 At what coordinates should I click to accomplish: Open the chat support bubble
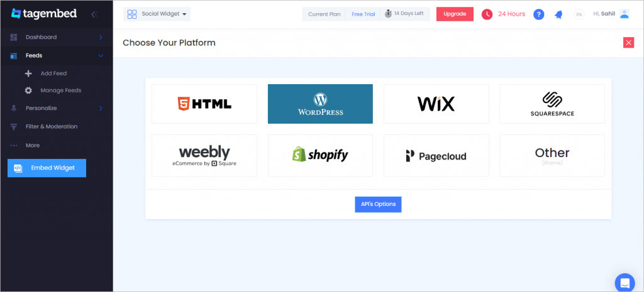tap(625, 283)
